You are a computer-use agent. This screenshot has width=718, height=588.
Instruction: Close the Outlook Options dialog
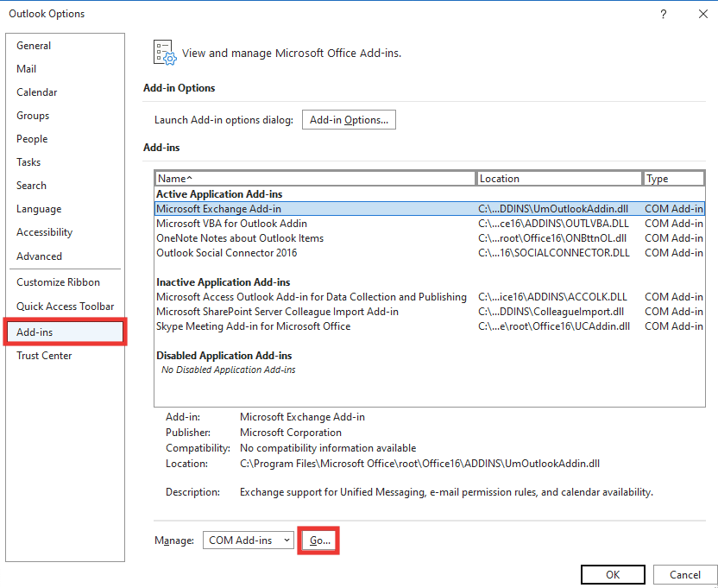[x=702, y=14]
